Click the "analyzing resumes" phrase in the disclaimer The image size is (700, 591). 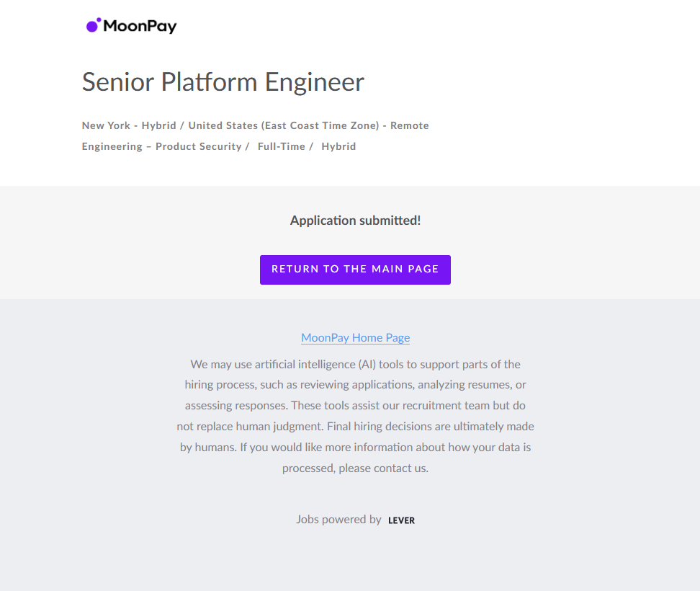(x=465, y=385)
